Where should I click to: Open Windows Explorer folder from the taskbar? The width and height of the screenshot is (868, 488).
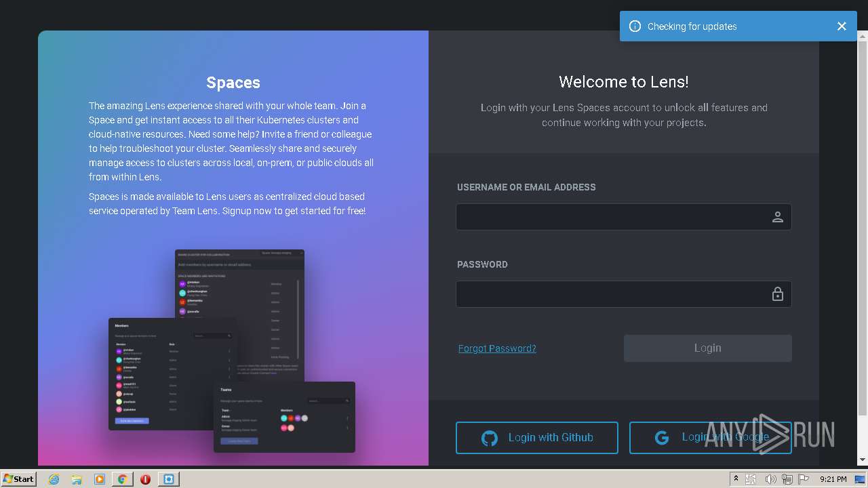(77, 479)
